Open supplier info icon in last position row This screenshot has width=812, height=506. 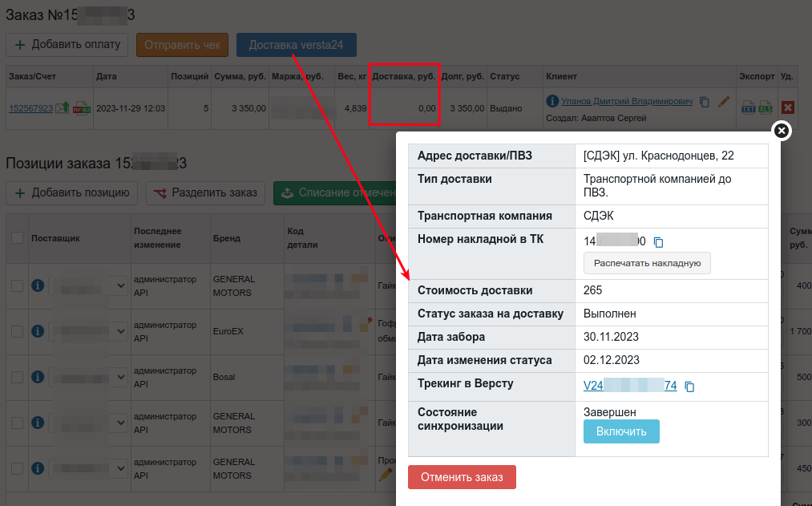[x=38, y=468]
